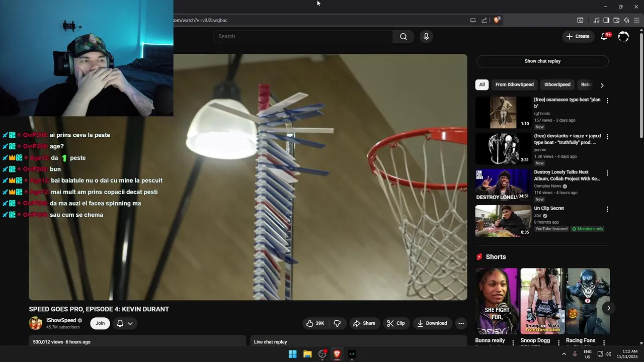Click the 530,012 views text
Screen dimensions: 644x362
(x=48, y=342)
